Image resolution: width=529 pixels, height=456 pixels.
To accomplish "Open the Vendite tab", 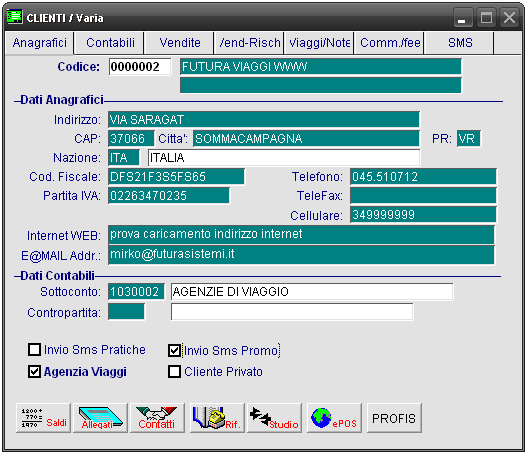I will tap(180, 43).
